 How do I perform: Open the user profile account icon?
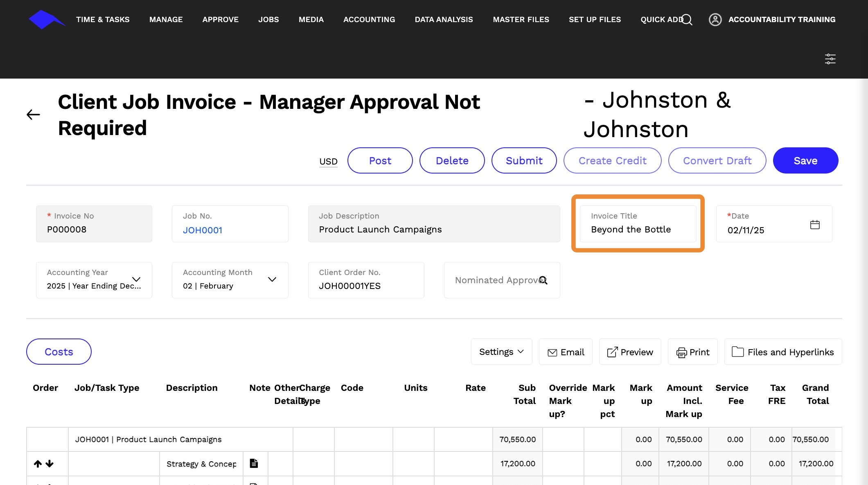(715, 20)
